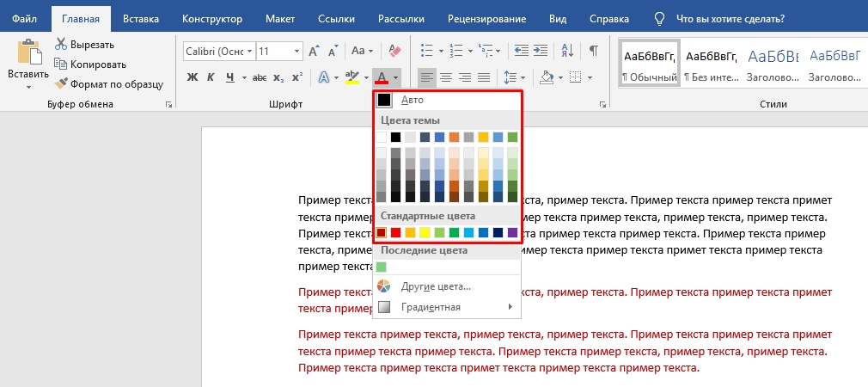Click the Clear All Formatting eraser icon
Screen dimensions: 868x387
point(395,52)
